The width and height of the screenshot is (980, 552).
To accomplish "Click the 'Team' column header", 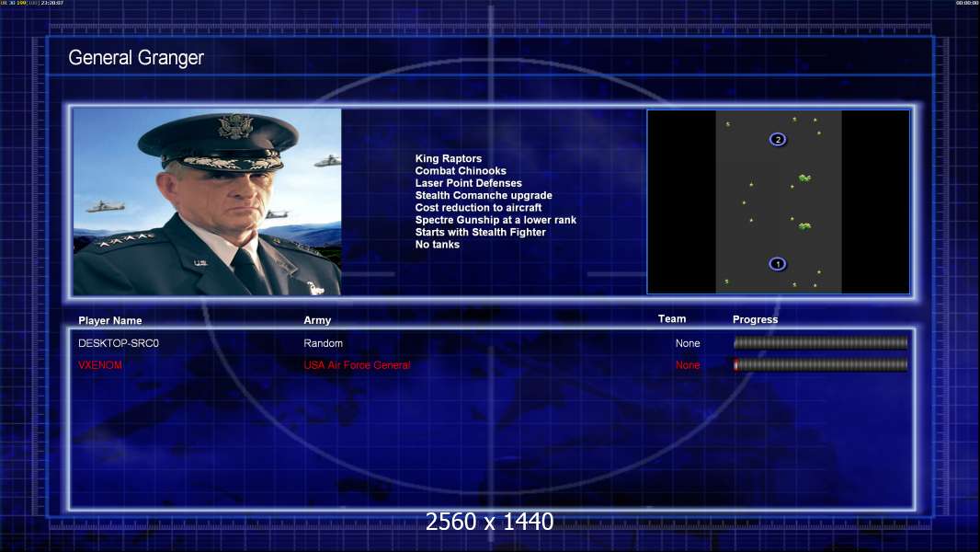I will click(x=672, y=319).
